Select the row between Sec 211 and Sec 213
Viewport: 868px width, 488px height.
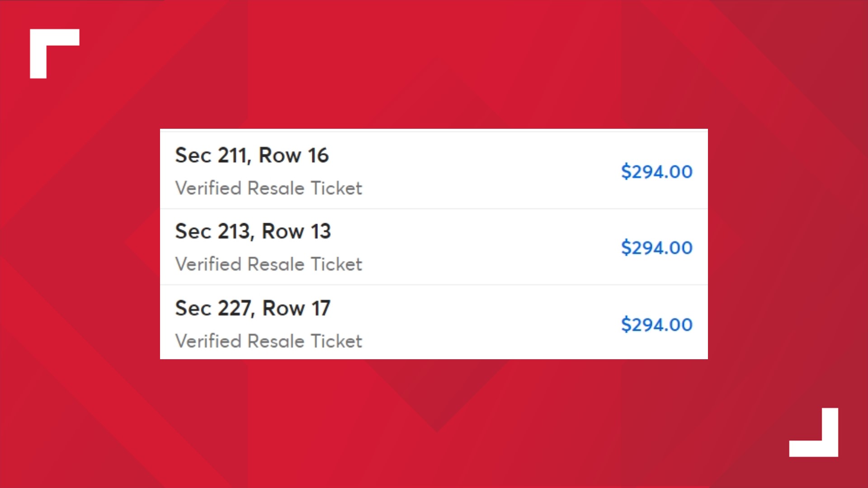click(x=434, y=209)
